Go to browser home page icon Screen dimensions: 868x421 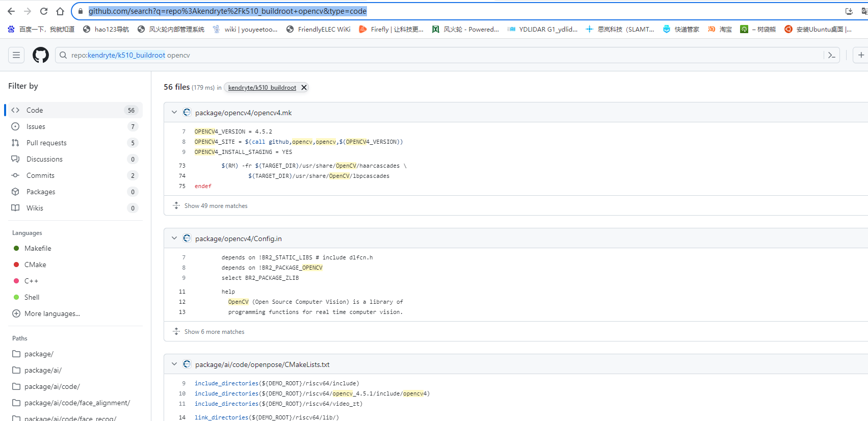60,11
